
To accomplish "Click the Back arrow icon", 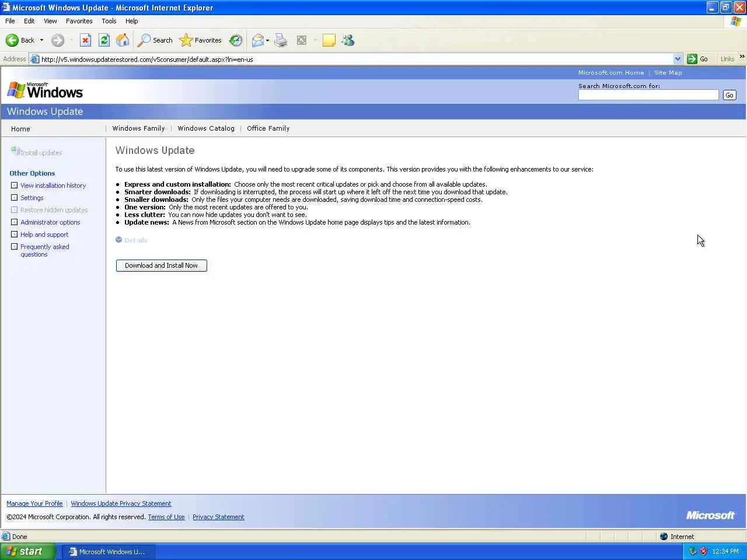I will pyautogui.click(x=12, y=40).
